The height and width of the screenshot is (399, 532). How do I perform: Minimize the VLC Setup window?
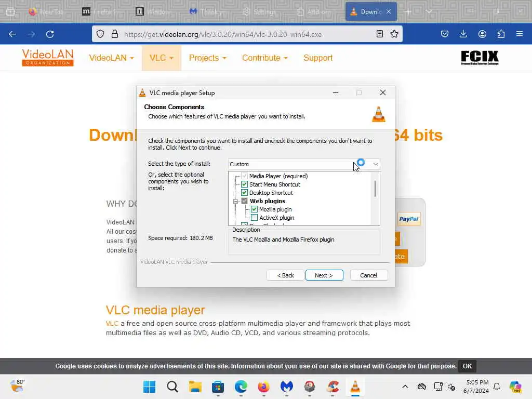[336, 92]
